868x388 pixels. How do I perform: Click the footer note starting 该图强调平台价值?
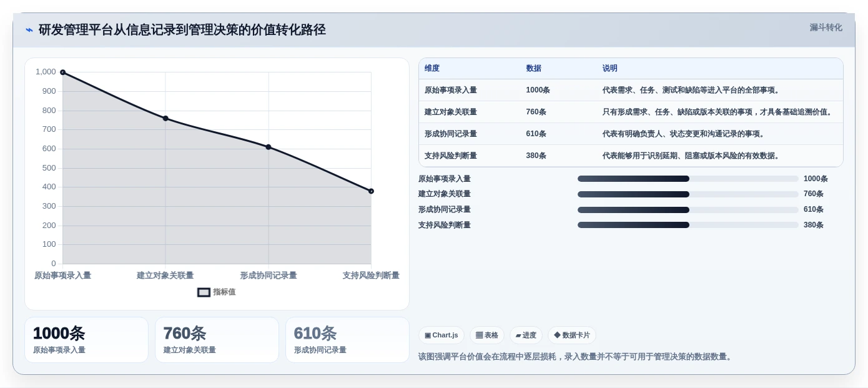point(576,357)
